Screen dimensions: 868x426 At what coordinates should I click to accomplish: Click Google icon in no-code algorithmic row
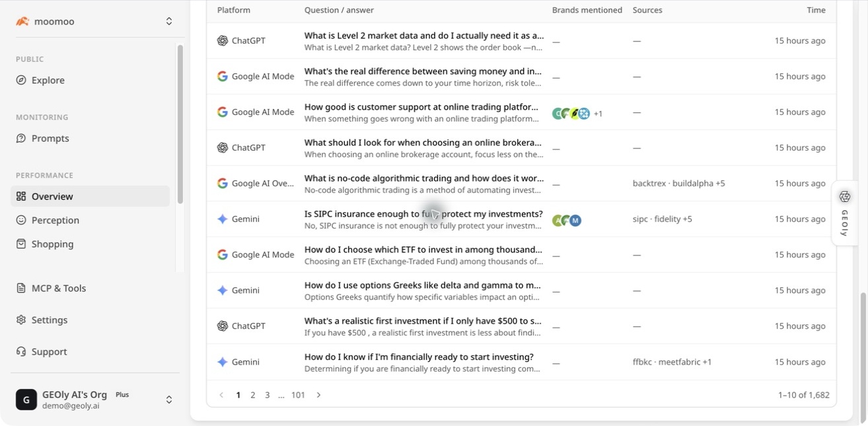[223, 183]
